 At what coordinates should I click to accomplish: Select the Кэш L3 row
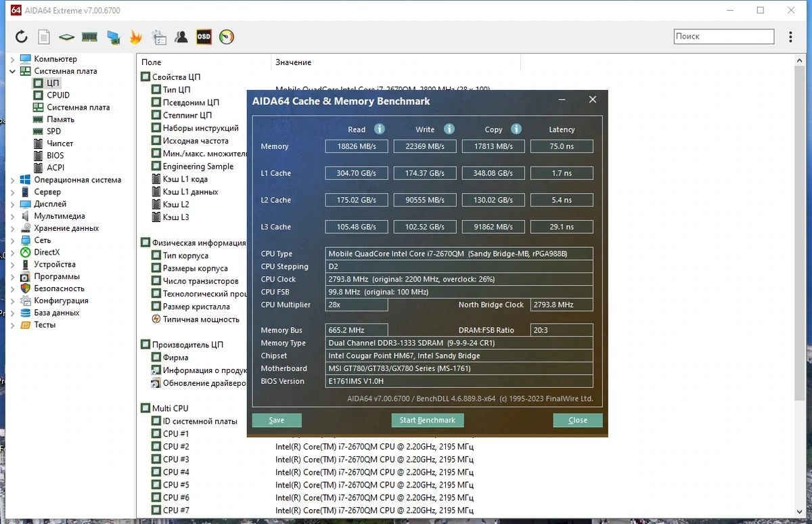pyautogui.click(x=176, y=217)
